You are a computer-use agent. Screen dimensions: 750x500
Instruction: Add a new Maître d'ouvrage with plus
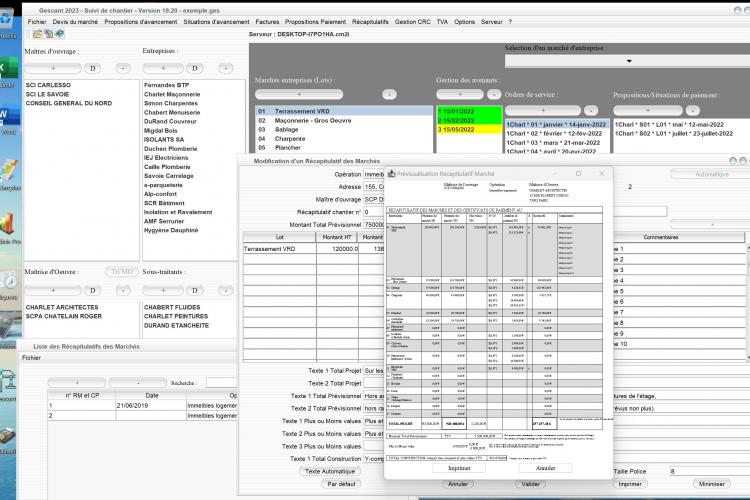click(53, 68)
